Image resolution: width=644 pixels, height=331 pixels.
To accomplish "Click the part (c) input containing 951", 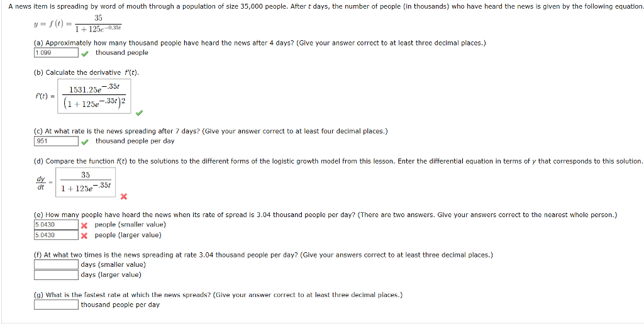I will pyautogui.click(x=56, y=141).
